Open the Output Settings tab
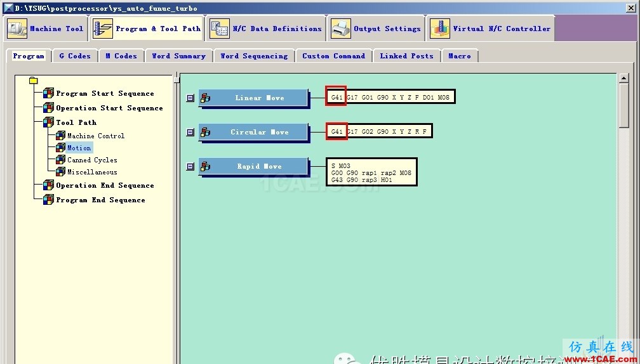The width and height of the screenshot is (640, 364). [376, 29]
